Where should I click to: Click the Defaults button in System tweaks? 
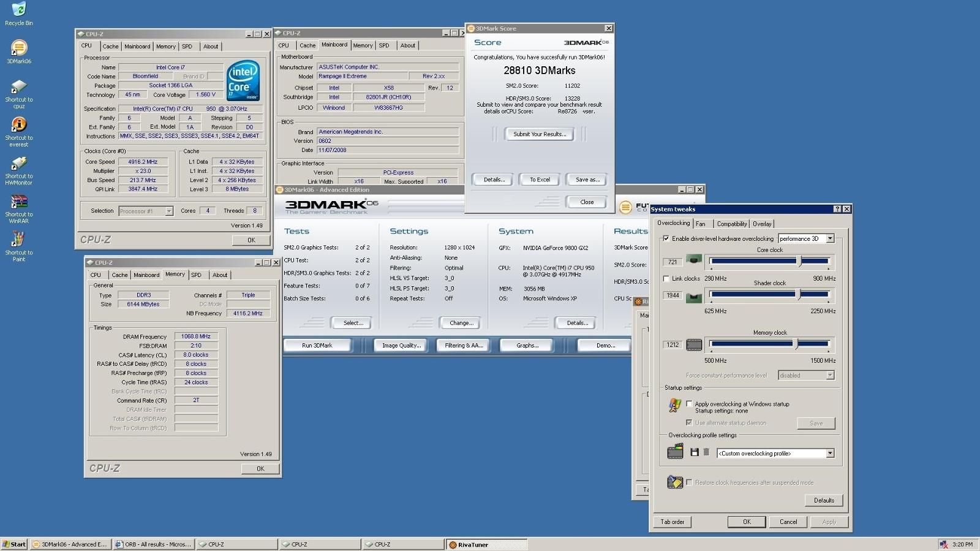(x=824, y=501)
